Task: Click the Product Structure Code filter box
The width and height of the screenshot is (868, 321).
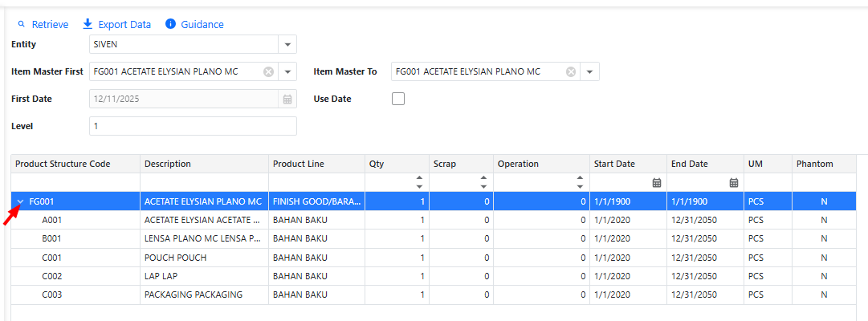Action: 75,183
